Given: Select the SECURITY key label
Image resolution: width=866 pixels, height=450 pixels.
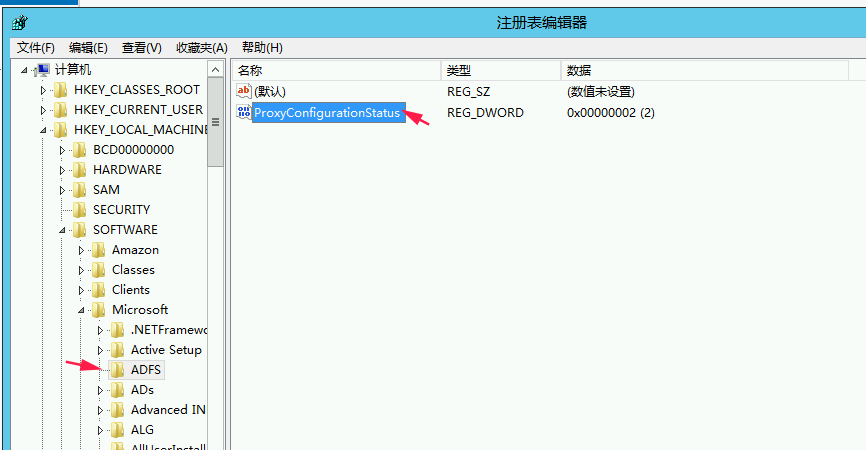Looking at the screenshot, I should tap(122, 210).
